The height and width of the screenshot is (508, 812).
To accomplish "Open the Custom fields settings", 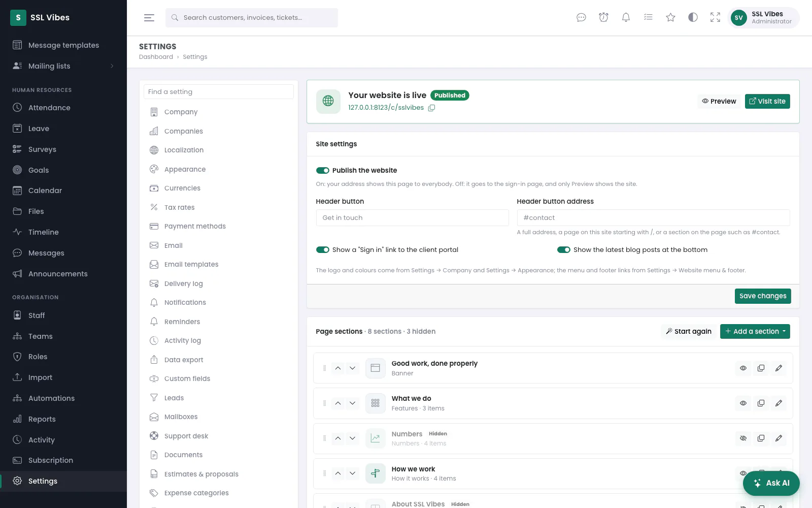I will [219, 379].
